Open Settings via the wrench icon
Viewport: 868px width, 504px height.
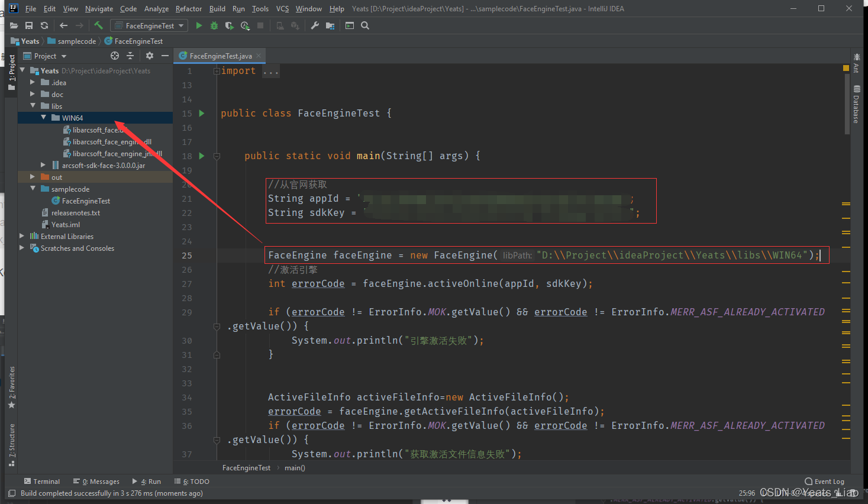315,25
